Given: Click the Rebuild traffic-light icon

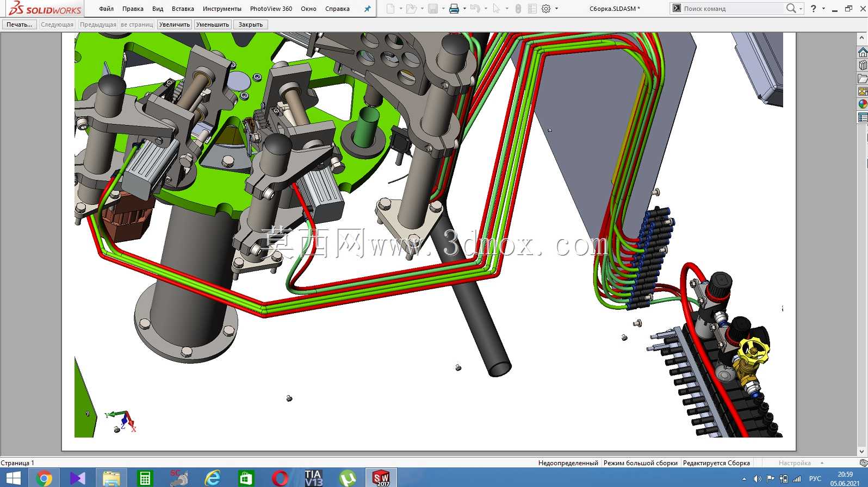Looking at the screenshot, I should pos(518,9).
